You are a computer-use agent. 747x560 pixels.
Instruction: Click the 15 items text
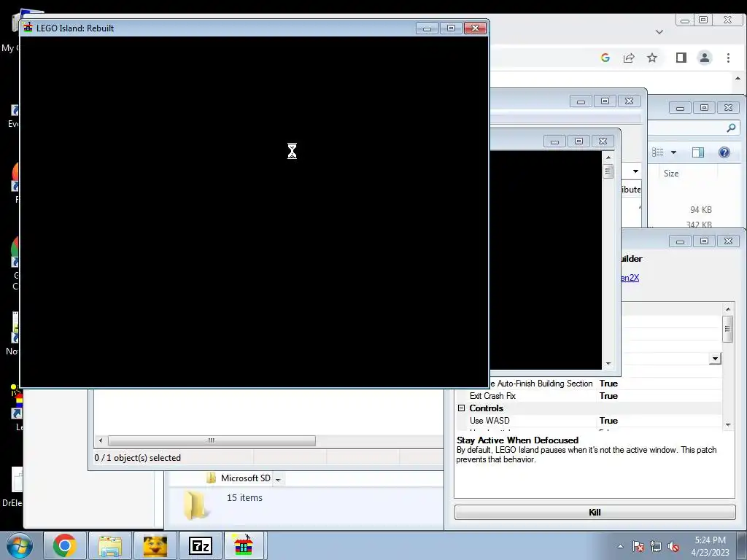pos(244,497)
